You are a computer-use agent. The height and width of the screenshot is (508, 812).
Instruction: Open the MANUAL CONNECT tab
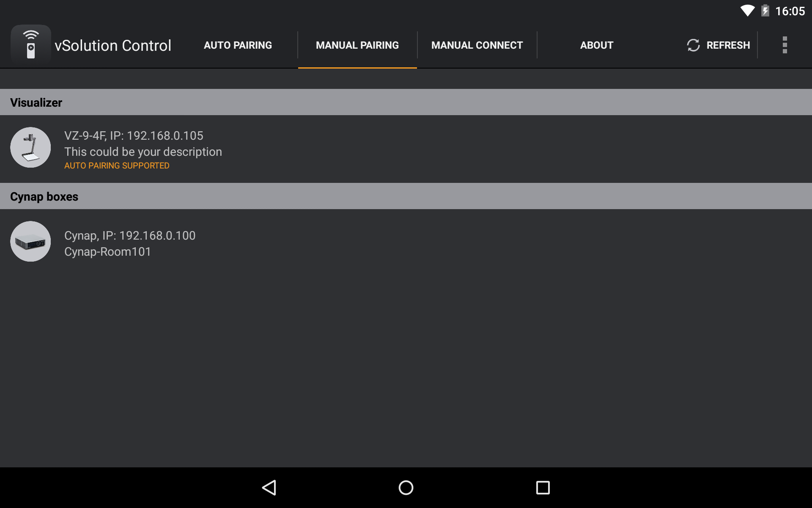(x=477, y=45)
